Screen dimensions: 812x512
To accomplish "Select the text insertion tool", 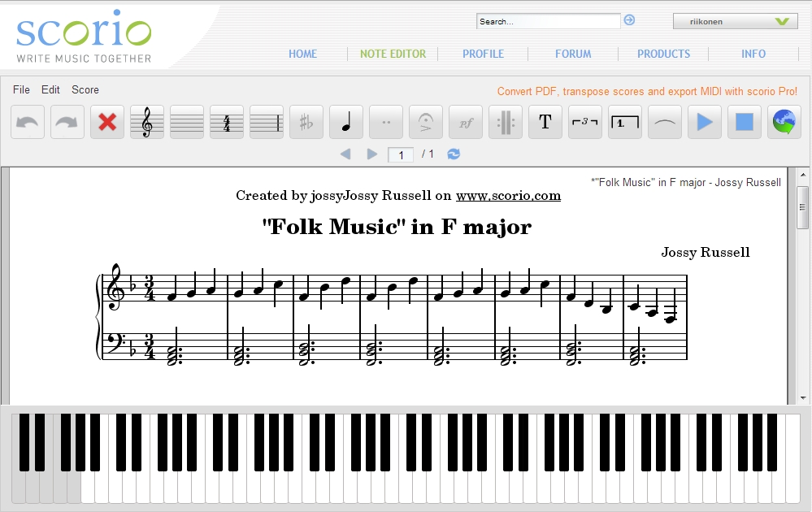I will [x=545, y=122].
